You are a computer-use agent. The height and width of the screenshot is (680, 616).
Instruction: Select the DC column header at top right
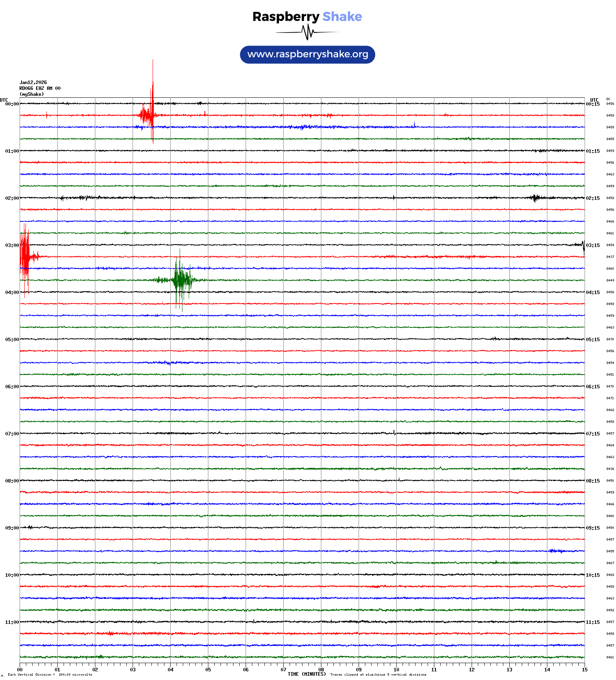click(x=608, y=99)
